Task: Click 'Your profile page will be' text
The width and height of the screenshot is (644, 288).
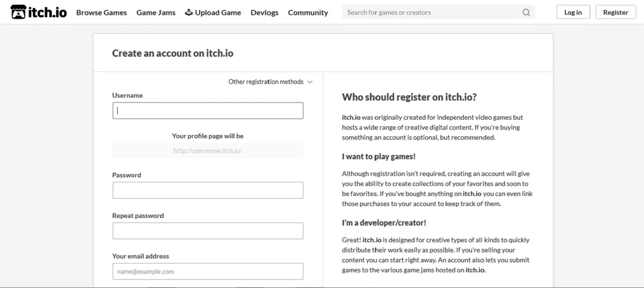Action: 208,136
